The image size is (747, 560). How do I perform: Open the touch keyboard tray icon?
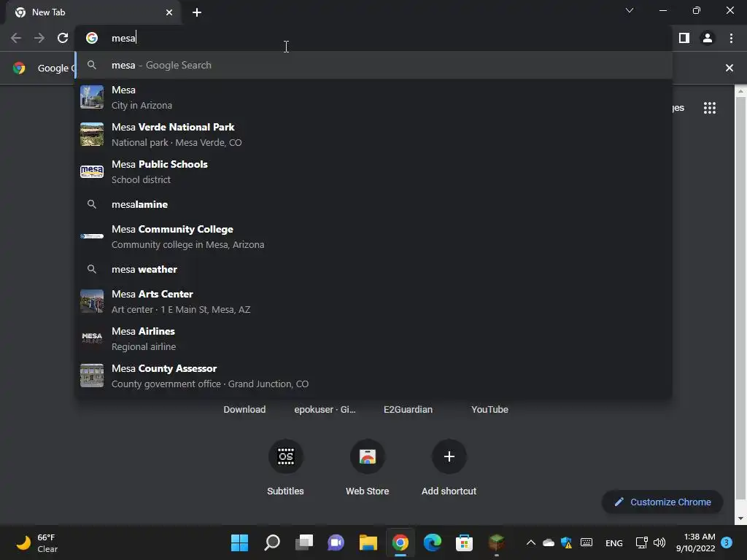coord(587,542)
